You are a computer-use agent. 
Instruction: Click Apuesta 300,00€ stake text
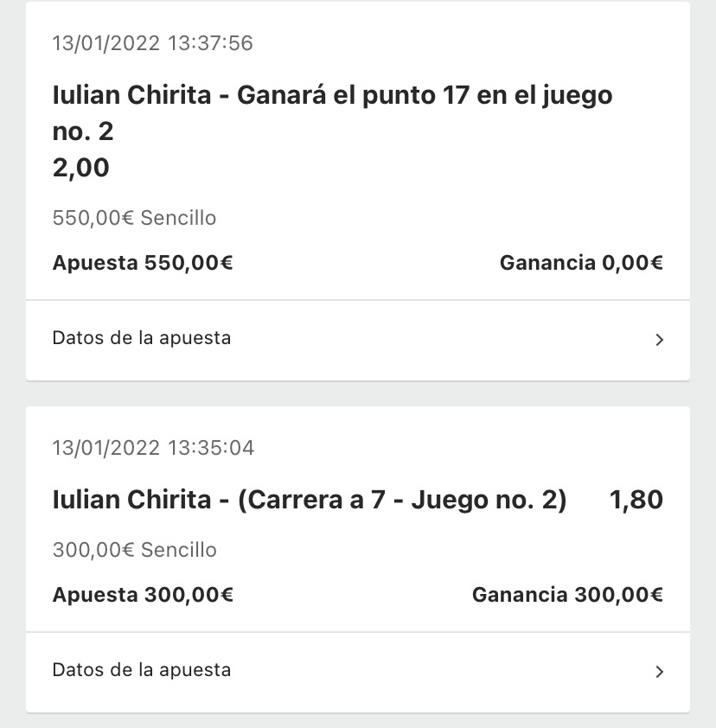click(143, 595)
